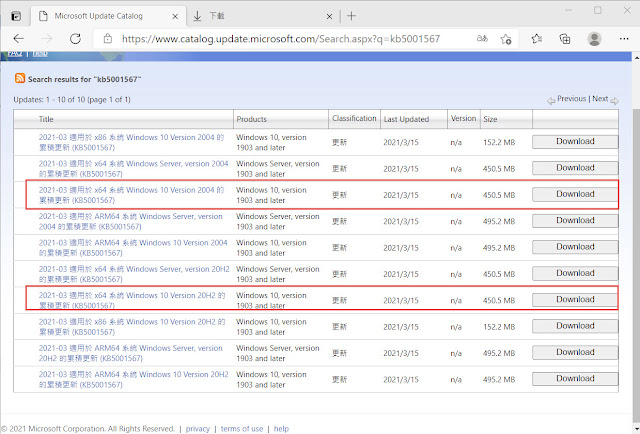Open a new tab with plus icon

(351, 16)
